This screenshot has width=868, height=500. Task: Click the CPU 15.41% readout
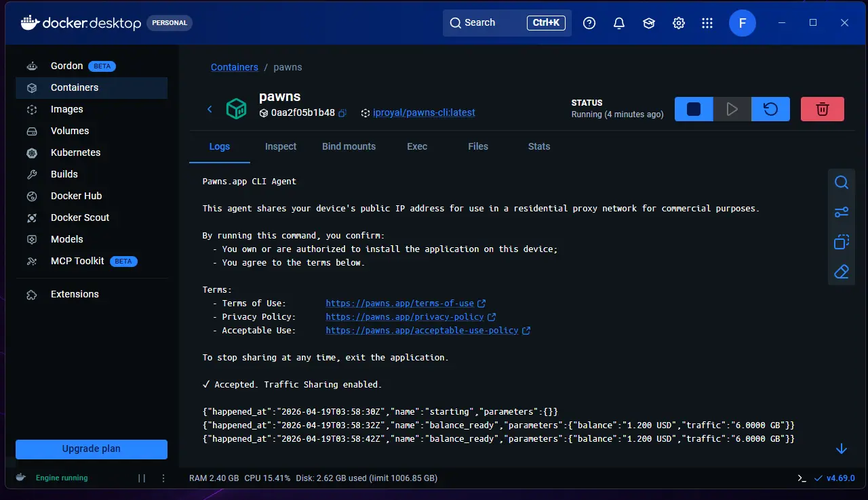(x=267, y=478)
